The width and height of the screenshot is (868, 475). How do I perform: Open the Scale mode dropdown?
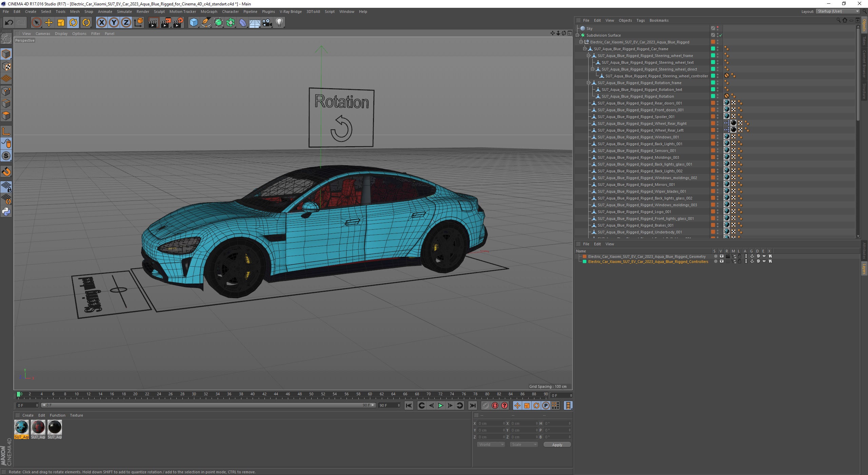pos(524,444)
